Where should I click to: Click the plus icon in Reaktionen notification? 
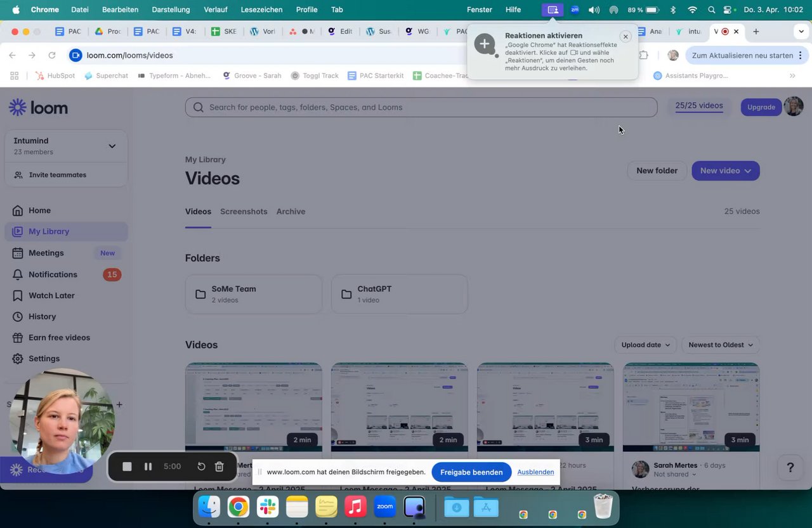(x=485, y=44)
